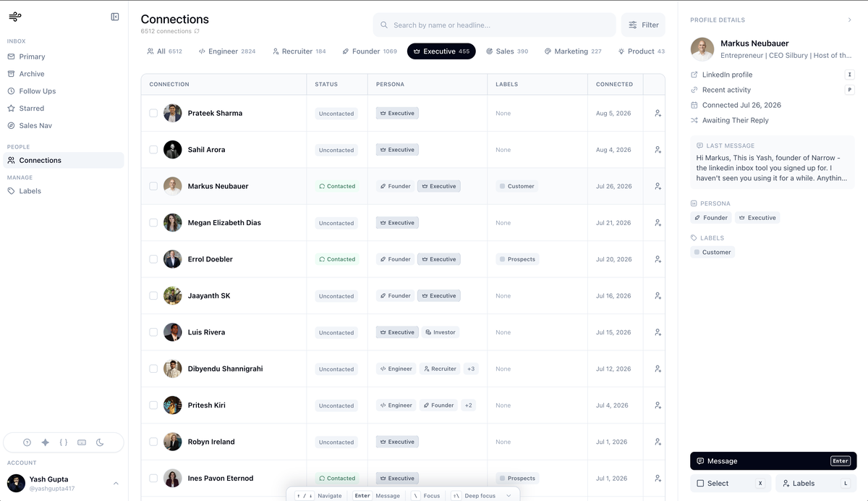This screenshot has height=501, width=868.
Task: Select Megan Elizabeth Dias row checkbox
Action: pos(153,222)
